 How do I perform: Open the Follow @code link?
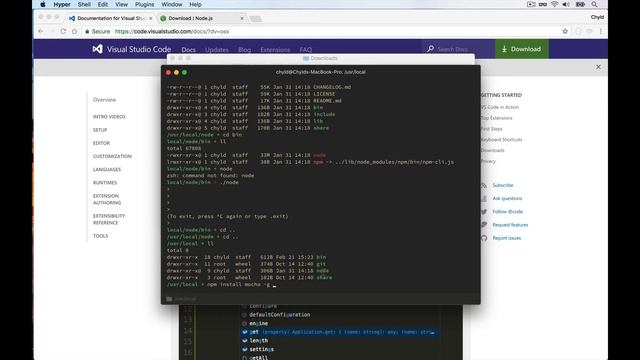tap(508, 212)
